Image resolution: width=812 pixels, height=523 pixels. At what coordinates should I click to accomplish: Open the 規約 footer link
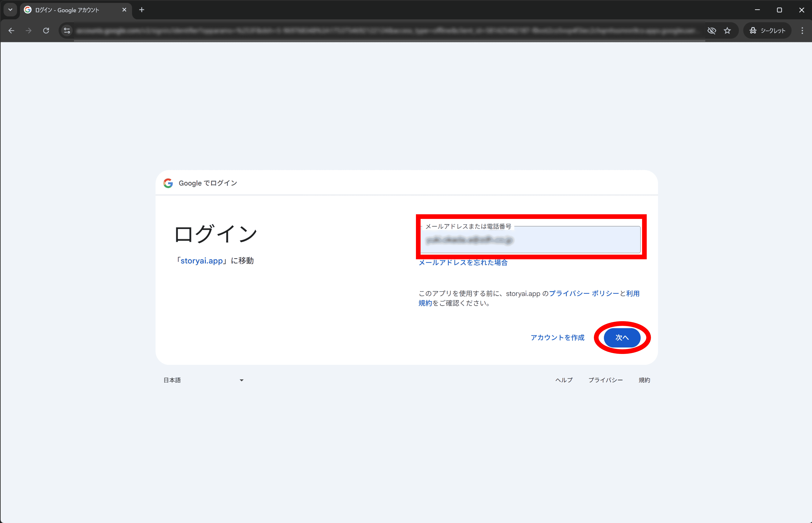[644, 380]
